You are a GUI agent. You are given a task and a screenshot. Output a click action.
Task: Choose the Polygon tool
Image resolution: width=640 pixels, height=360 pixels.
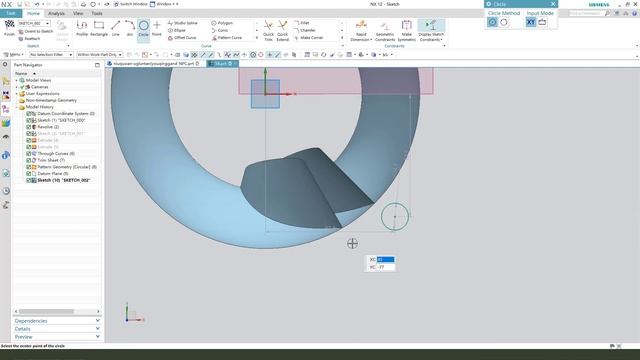tap(222, 23)
